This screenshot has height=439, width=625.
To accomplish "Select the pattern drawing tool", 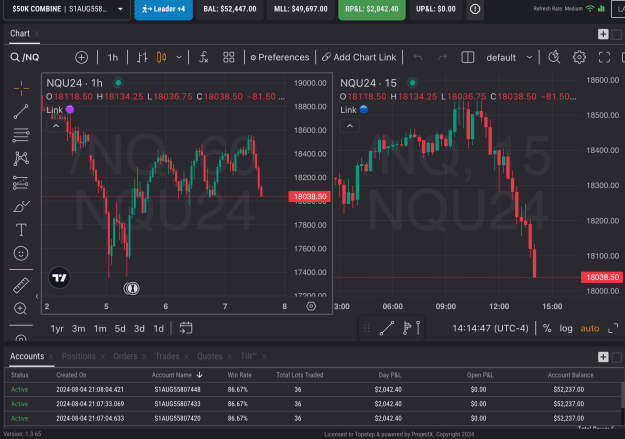I will 21,159.
